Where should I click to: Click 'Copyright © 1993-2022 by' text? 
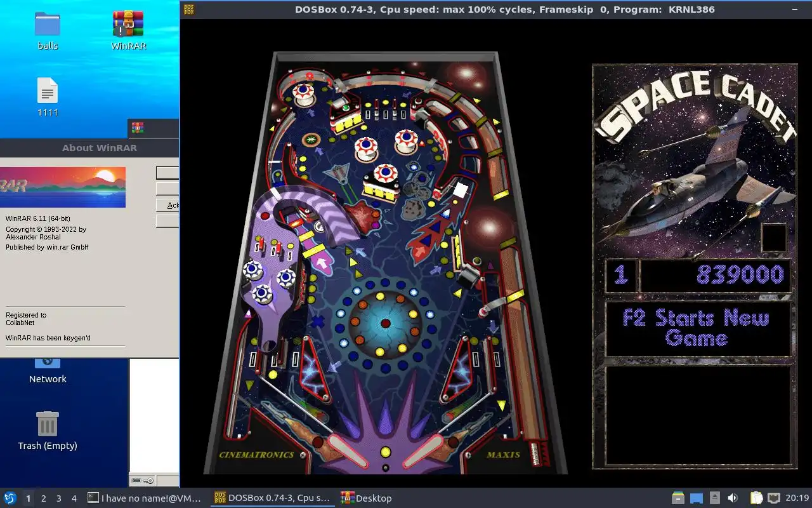point(46,229)
